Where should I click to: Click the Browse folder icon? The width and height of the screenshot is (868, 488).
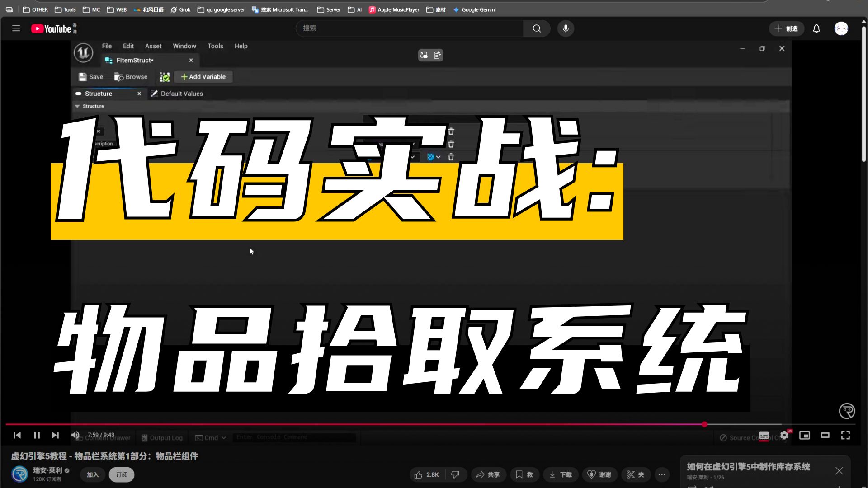[119, 77]
